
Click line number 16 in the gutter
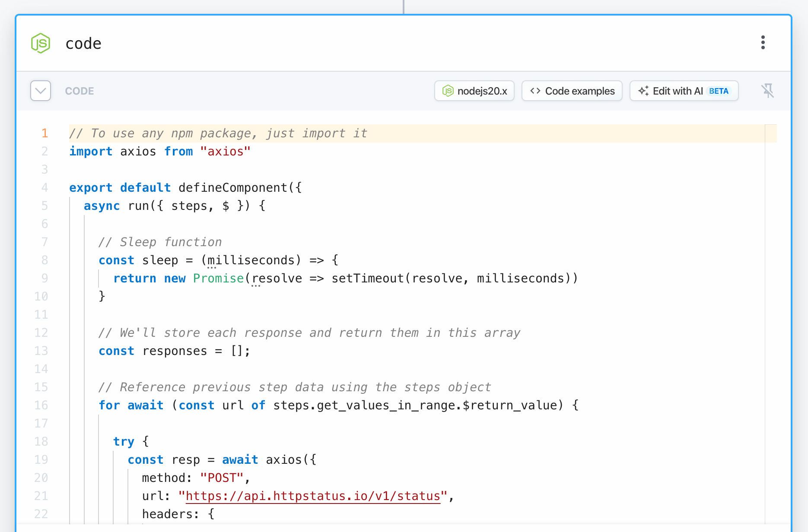click(x=41, y=405)
